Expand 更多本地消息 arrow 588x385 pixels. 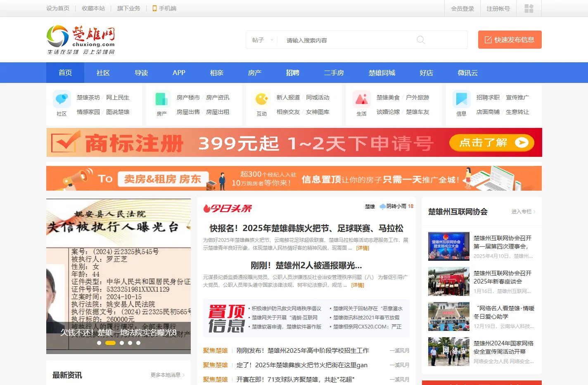tap(168, 375)
